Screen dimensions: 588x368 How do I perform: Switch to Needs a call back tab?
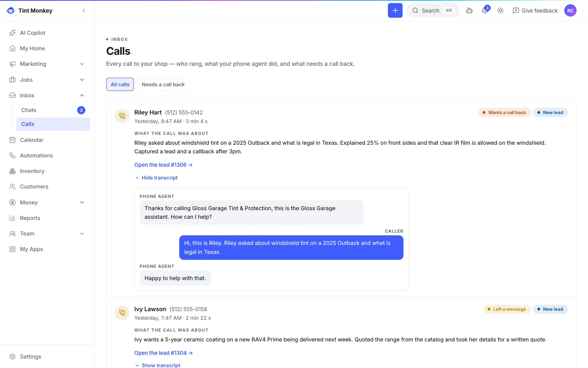pos(163,84)
